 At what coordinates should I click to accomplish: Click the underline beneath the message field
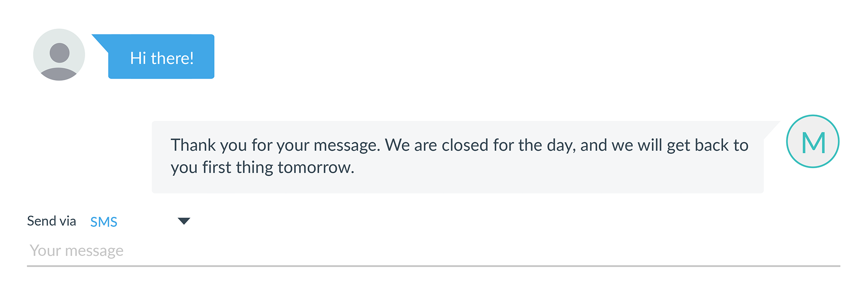pos(434,266)
